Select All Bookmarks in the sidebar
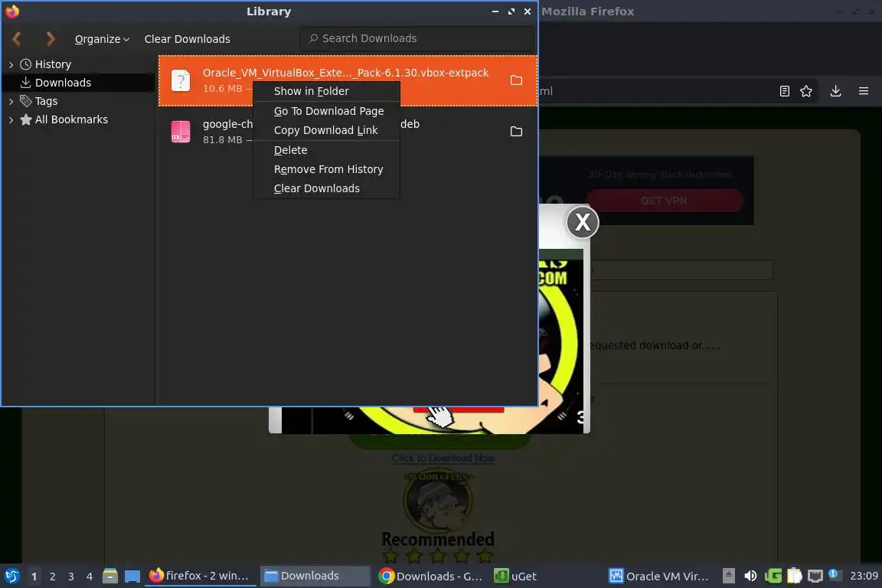Image resolution: width=882 pixels, height=588 pixels. [71, 119]
